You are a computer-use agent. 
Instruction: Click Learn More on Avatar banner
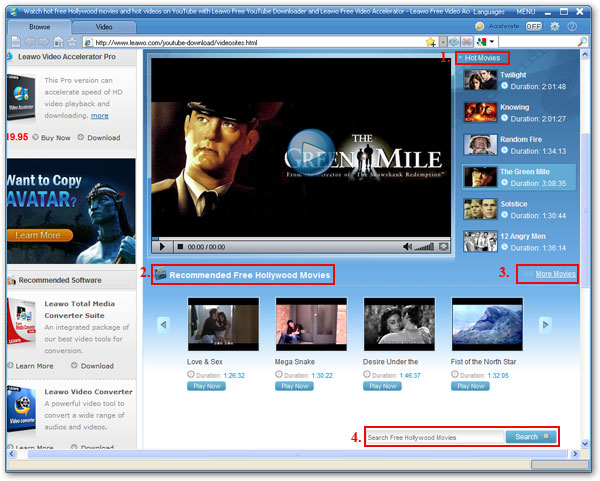coord(40,235)
